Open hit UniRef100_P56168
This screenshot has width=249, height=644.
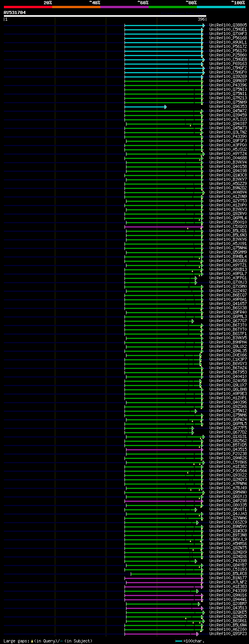click(228, 38)
